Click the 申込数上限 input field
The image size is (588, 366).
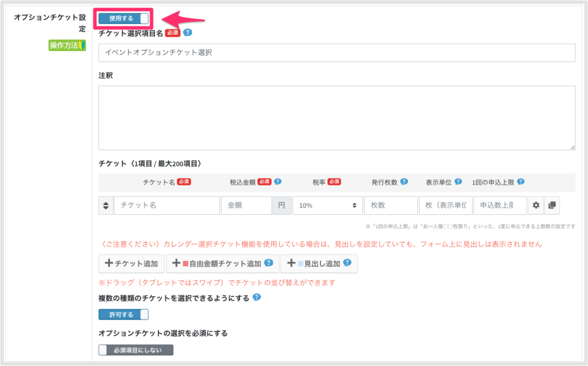[x=500, y=205]
